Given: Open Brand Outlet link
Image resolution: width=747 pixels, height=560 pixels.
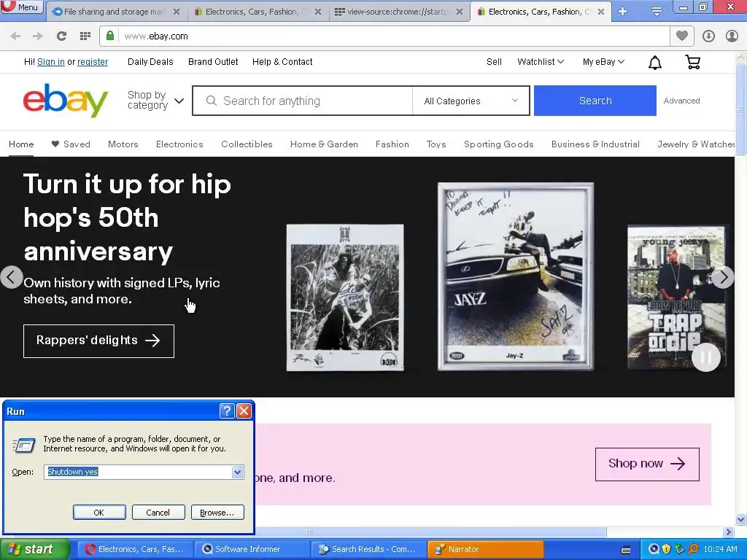Looking at the screenshot, I should pos(213,62).
